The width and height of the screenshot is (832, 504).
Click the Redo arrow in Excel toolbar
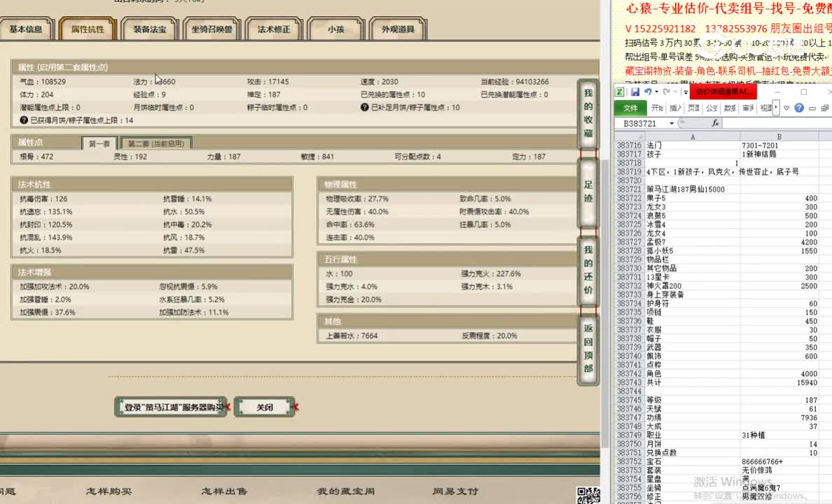click(667, 92)
